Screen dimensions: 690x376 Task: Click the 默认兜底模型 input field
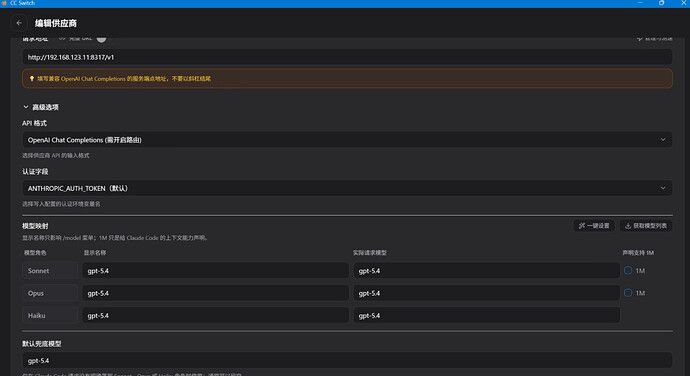pos(347,361)
